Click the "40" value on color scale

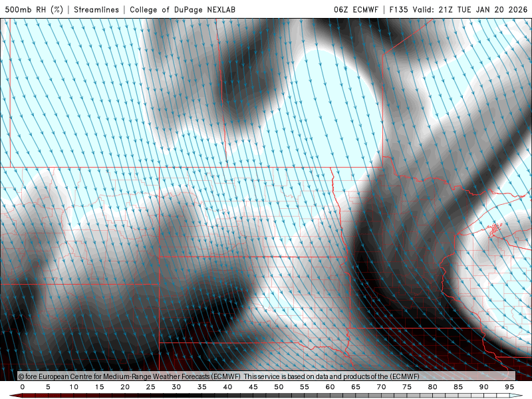(227, 387)
